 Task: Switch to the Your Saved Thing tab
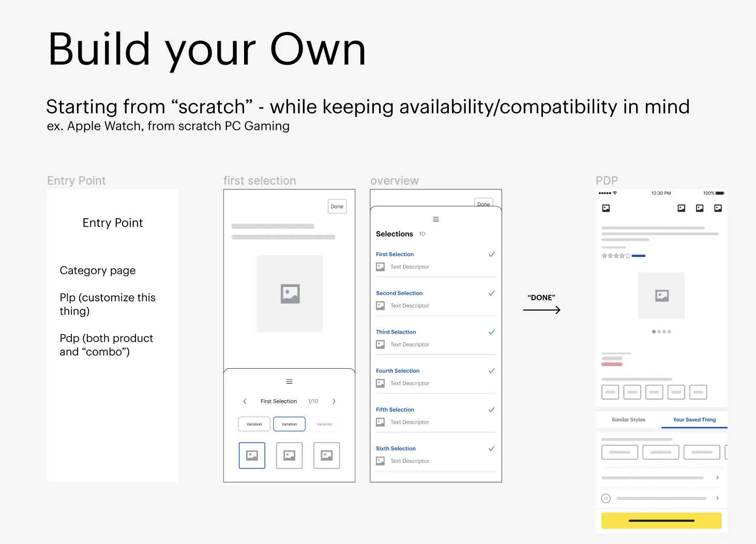tap(694, 420)
